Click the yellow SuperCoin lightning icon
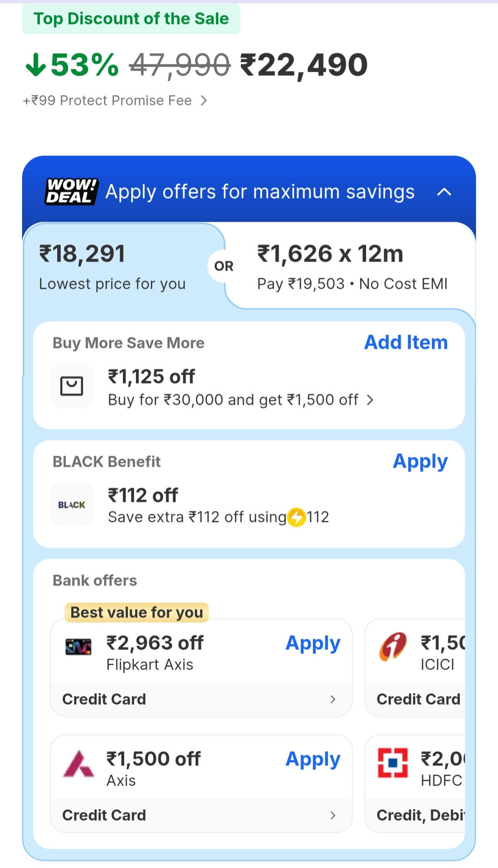The height and width of the screenshot is (868, 498). pos(296,517)
